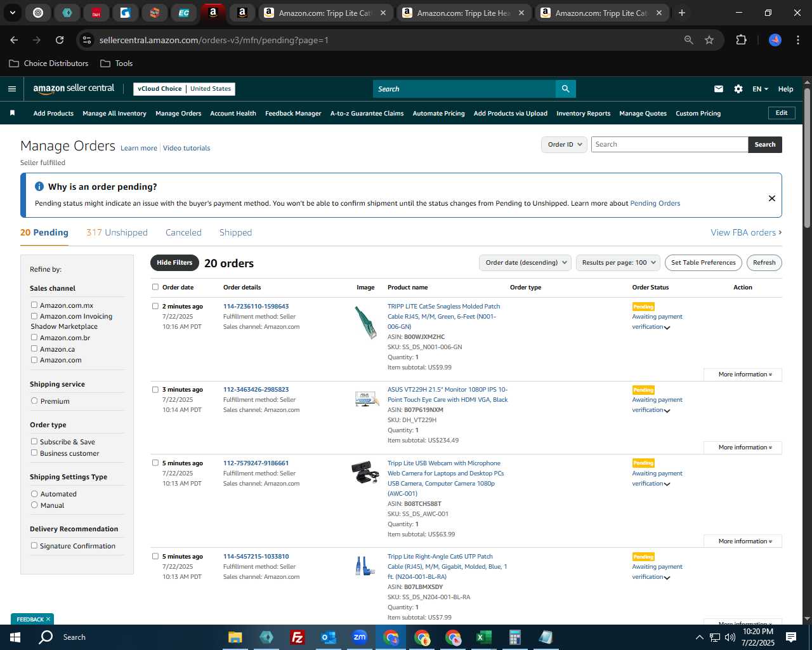This screenshot has height=650, width=812.
Task: Open the EN language dropdown
Action: point(760,89)
